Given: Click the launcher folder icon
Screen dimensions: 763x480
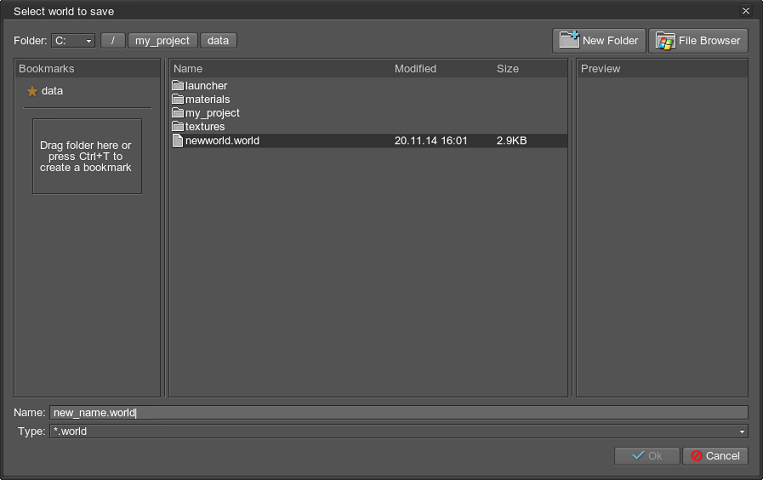Looking at the screenshot, I should [178, 86].
